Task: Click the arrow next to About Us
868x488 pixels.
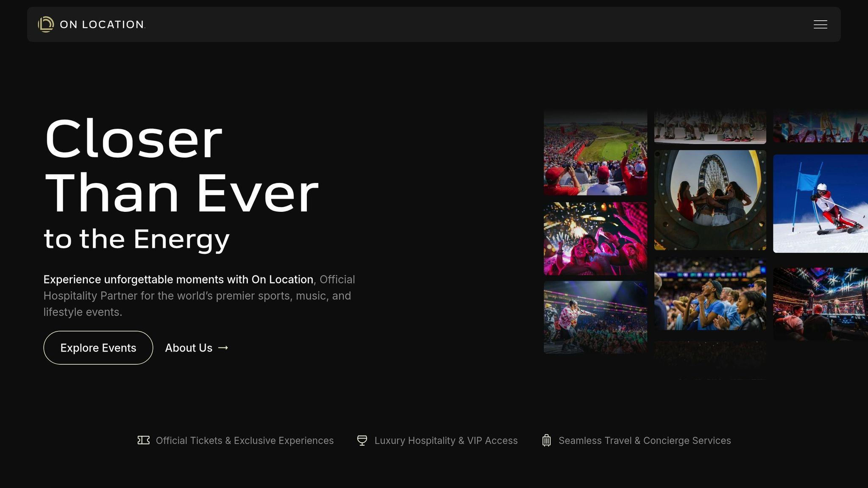Action: [x=223, y=348]
